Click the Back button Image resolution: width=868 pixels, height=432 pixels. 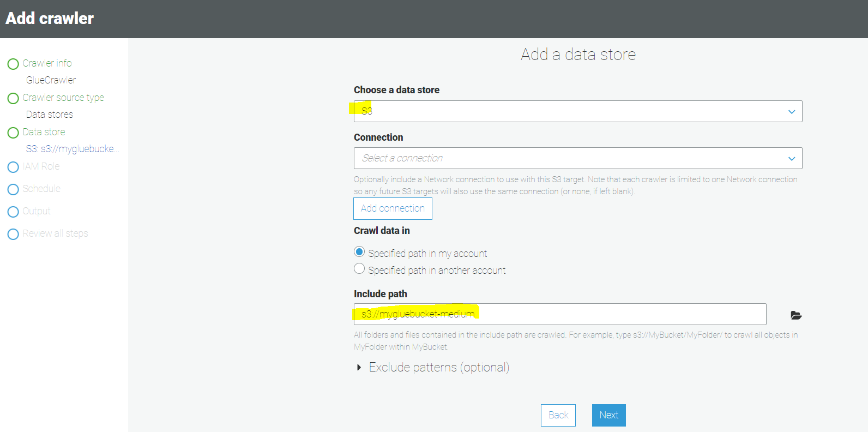[558, 415]
